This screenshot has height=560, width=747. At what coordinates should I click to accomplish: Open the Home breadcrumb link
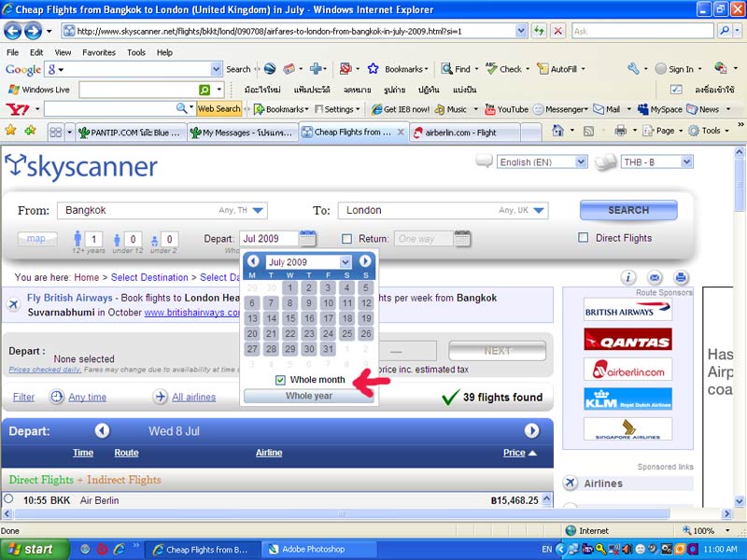[86, 277]
